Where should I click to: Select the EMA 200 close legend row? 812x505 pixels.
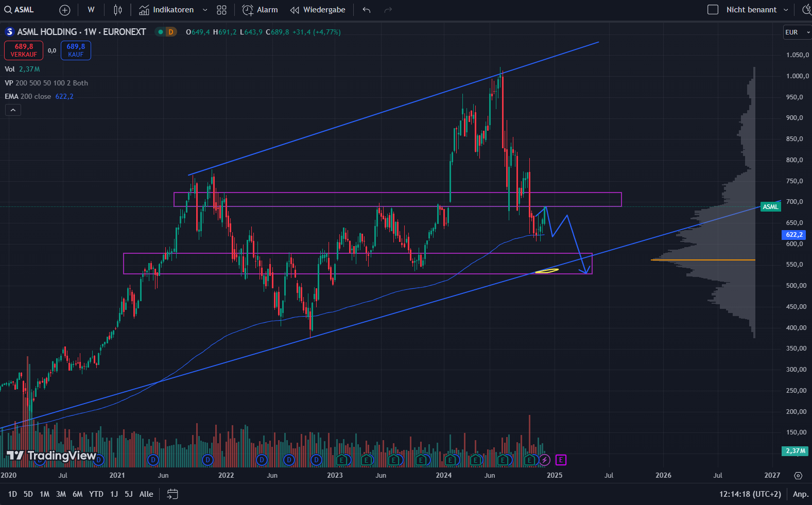39,96
